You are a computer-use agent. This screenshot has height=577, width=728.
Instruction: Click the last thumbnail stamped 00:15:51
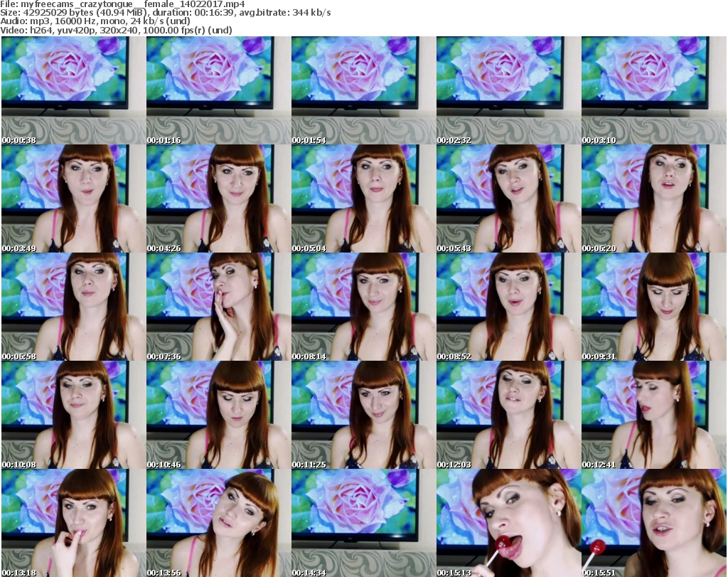click(x=654, y=523)
